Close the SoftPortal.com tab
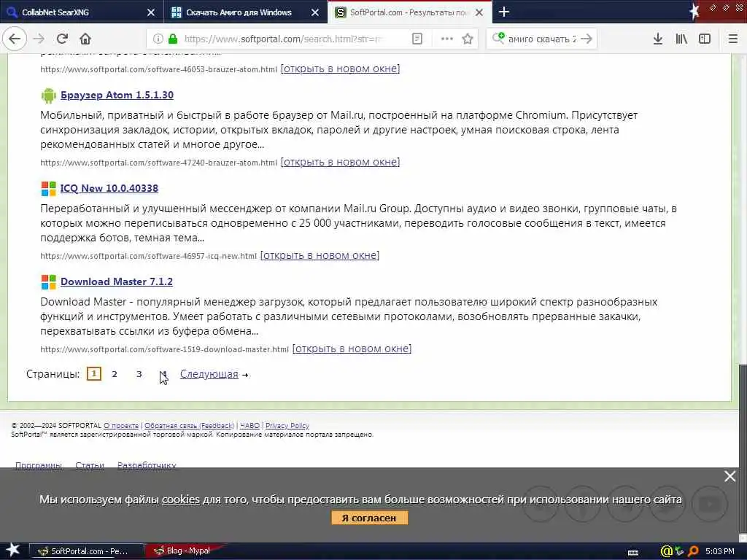Viewport: 747px width, 560px height. (480, 12)
